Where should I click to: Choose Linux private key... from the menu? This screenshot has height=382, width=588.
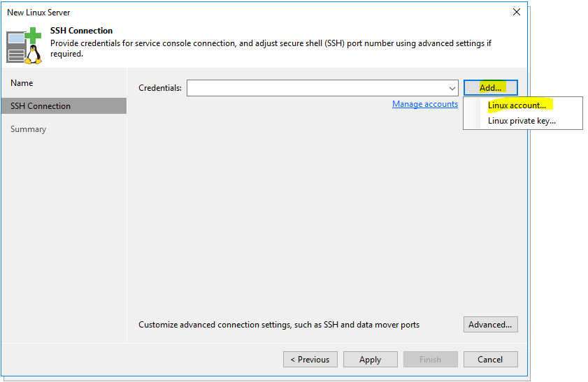tap(522, 121)
